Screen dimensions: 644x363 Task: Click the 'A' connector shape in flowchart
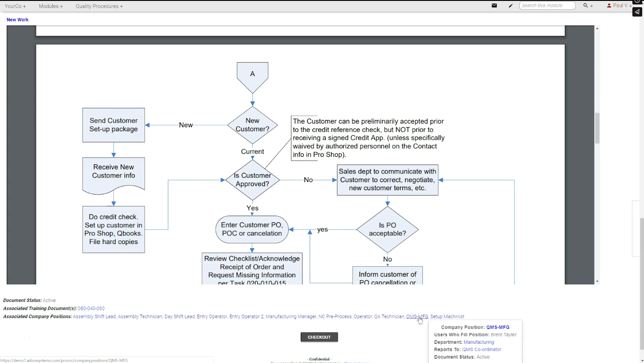click(x=252, y=77)
